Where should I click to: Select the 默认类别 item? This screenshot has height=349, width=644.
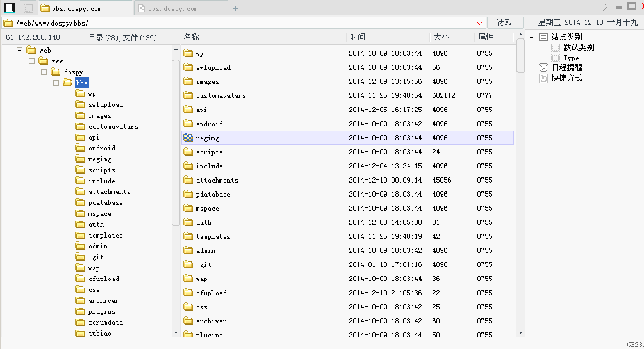coord(579,47)
